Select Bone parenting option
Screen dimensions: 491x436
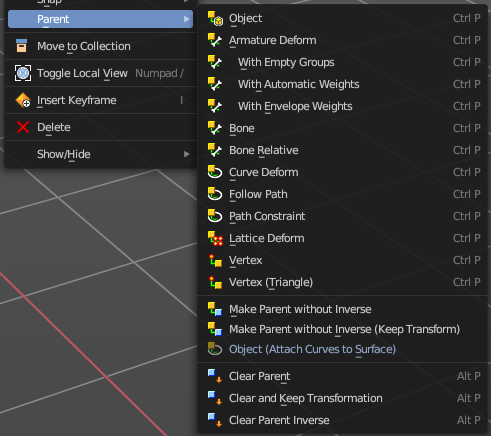coord(343,128)
